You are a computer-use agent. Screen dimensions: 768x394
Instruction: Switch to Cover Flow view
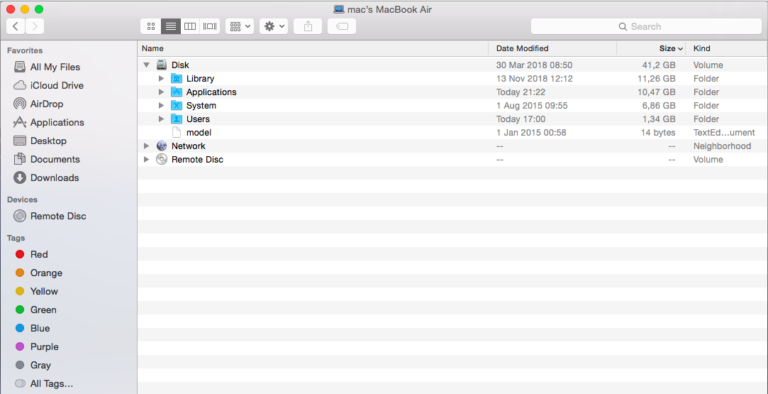click(210, 26)
